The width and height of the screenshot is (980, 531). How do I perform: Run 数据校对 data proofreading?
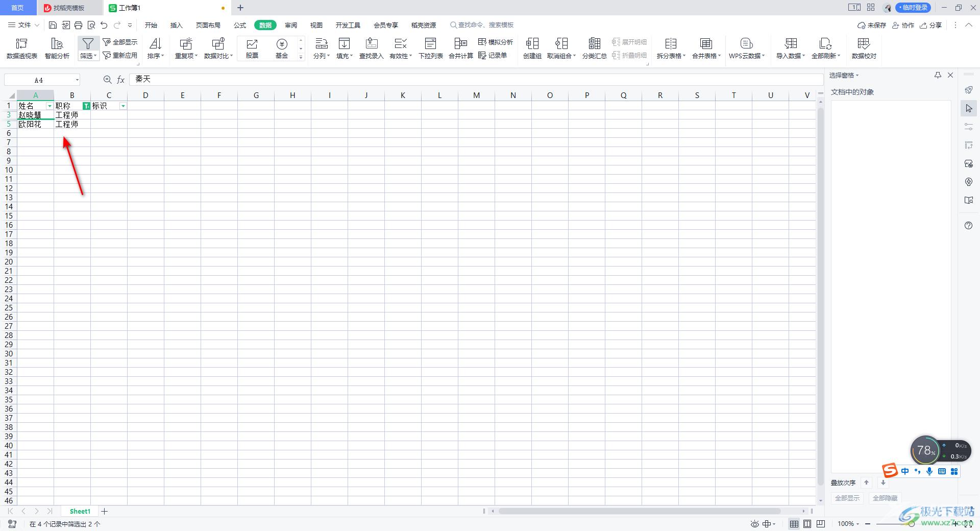[864, 49]
